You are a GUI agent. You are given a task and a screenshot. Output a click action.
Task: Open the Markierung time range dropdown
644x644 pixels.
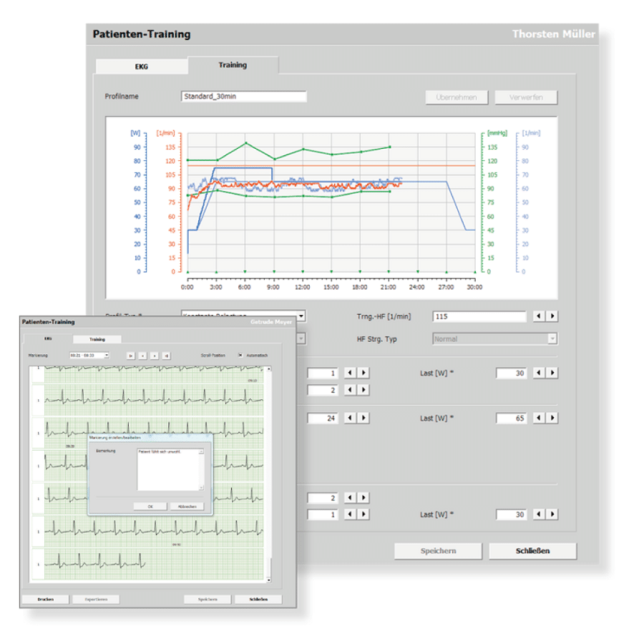coord(107,355)
